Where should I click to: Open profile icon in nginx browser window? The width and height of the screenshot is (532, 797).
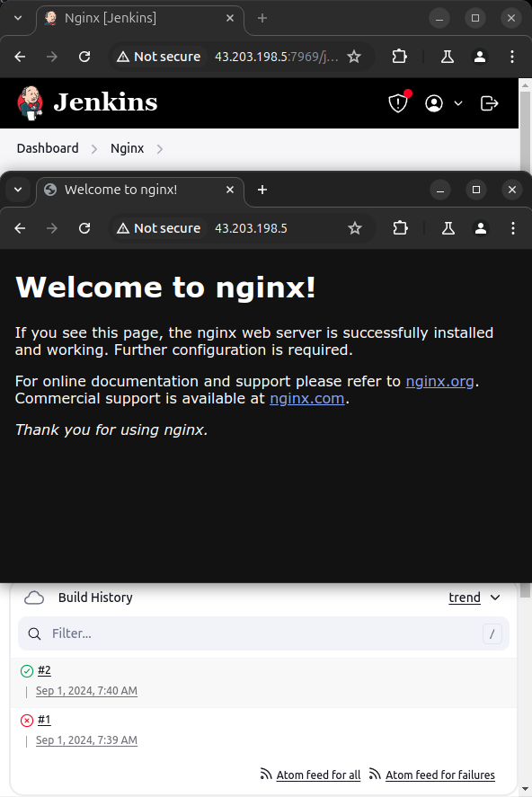481,228
